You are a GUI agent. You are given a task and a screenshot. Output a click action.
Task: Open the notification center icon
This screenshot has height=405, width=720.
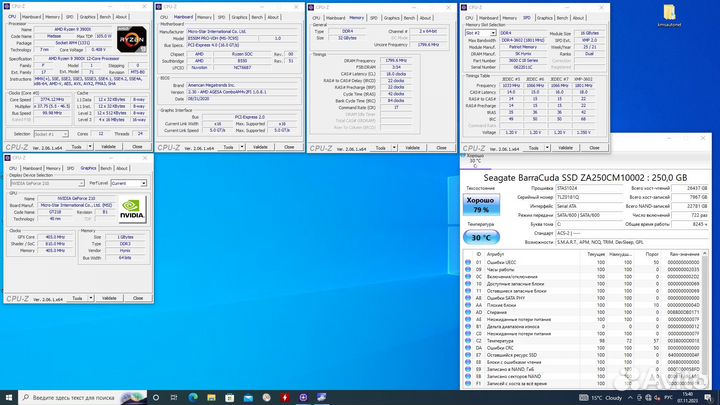(709, 398)
